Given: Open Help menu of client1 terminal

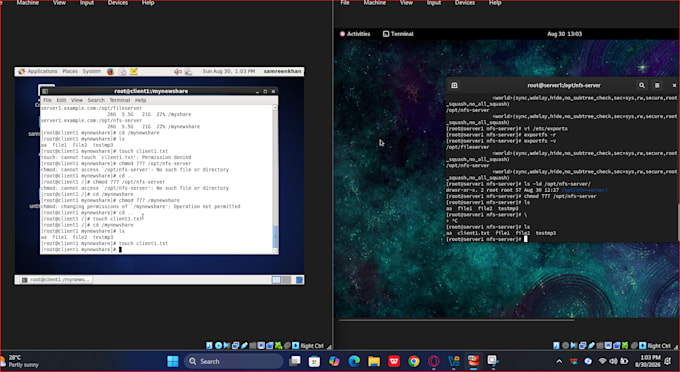Looking at the screenshot, I should [x=140, y=100].
